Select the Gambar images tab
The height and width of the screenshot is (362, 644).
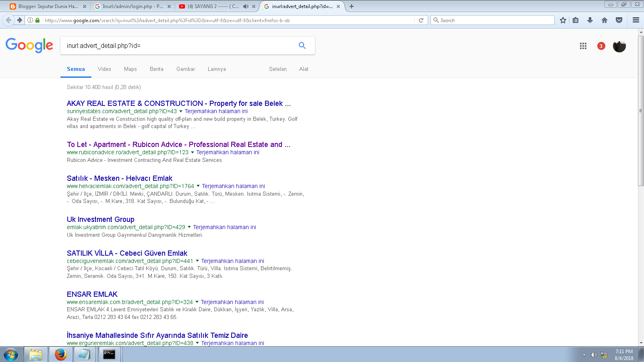186,69
